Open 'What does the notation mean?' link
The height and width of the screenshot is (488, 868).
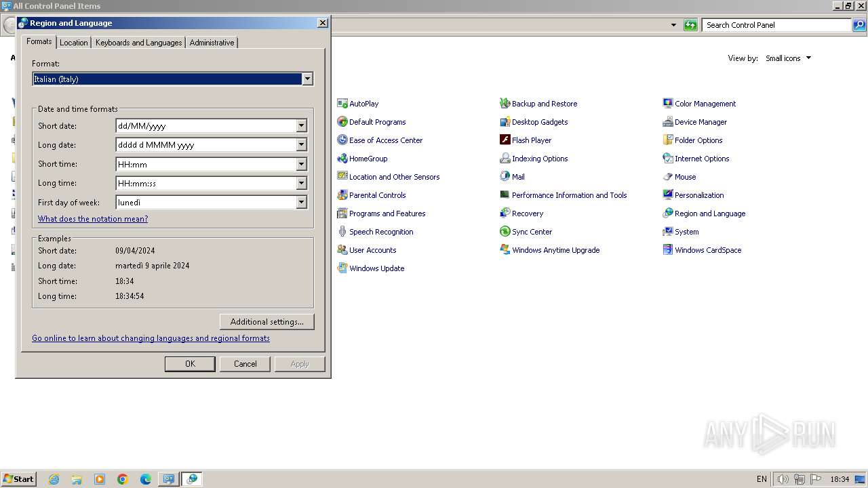[93, 219]
